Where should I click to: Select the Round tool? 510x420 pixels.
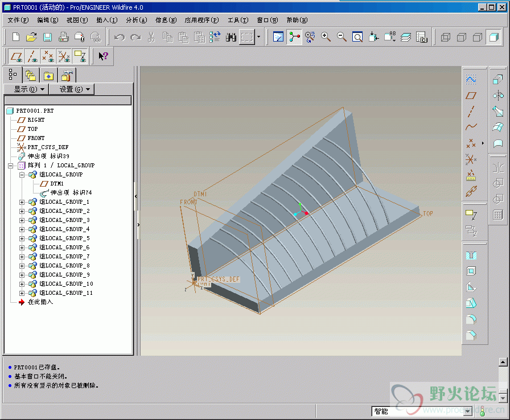tap(471, 319)
